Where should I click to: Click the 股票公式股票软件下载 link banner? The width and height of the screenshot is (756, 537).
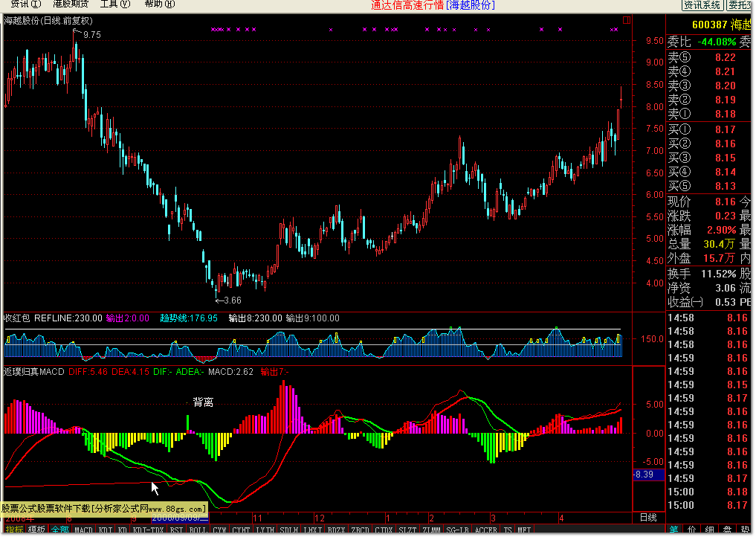(x=103, y=509)
